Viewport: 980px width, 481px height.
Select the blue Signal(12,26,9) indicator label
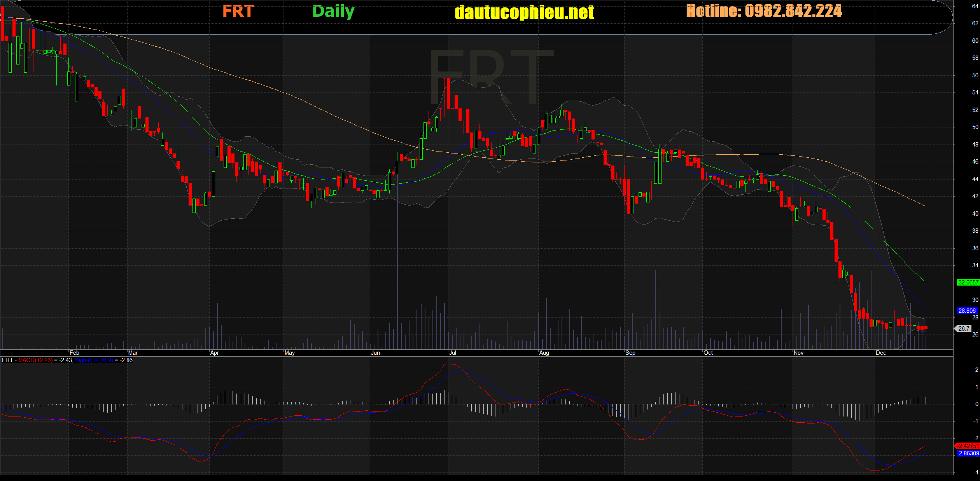94,360
